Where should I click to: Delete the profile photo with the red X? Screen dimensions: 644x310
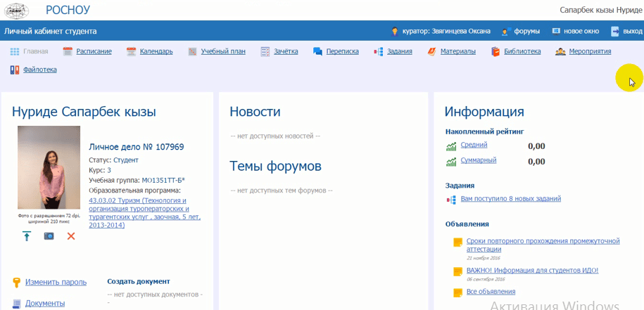[x=71, y=236]
